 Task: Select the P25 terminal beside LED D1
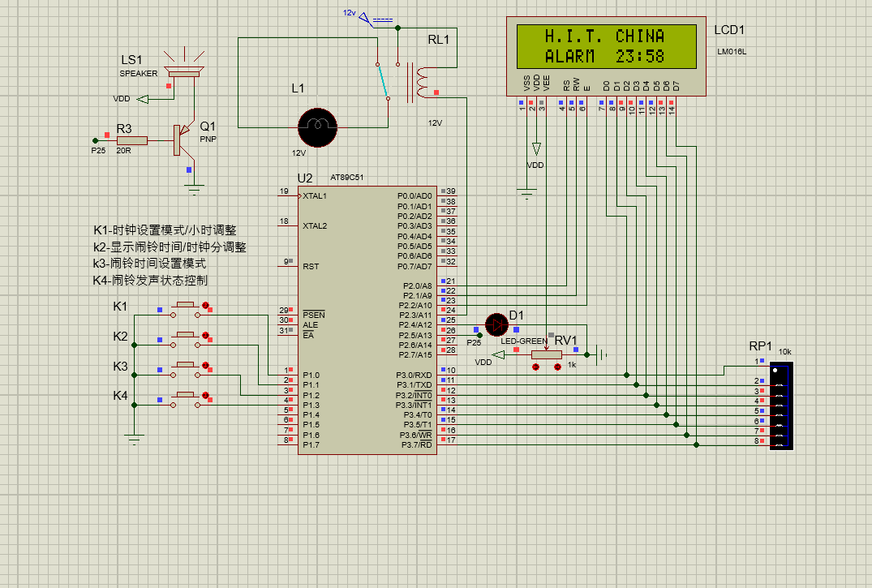coord(479,335)
